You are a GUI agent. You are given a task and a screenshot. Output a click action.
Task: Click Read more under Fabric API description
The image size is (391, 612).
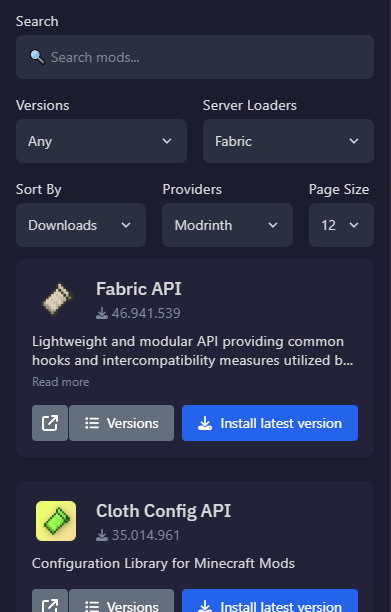click(60, 382)
